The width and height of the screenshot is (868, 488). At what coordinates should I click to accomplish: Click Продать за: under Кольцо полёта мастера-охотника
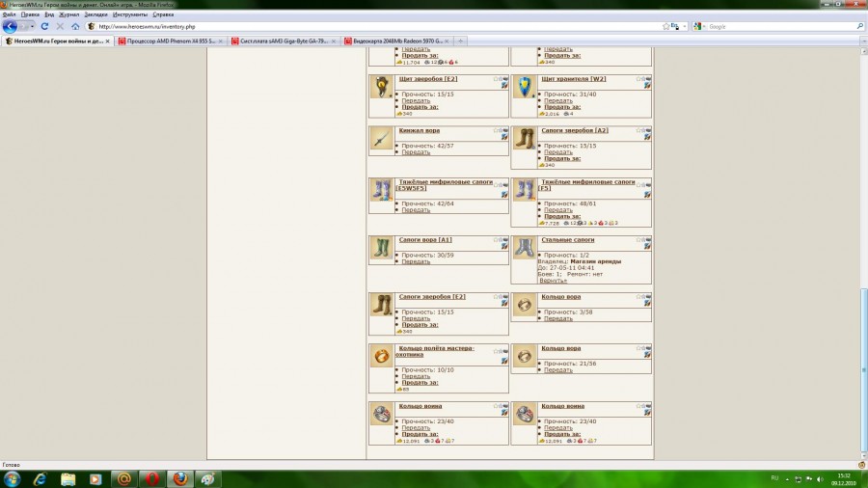coord(420,382)
